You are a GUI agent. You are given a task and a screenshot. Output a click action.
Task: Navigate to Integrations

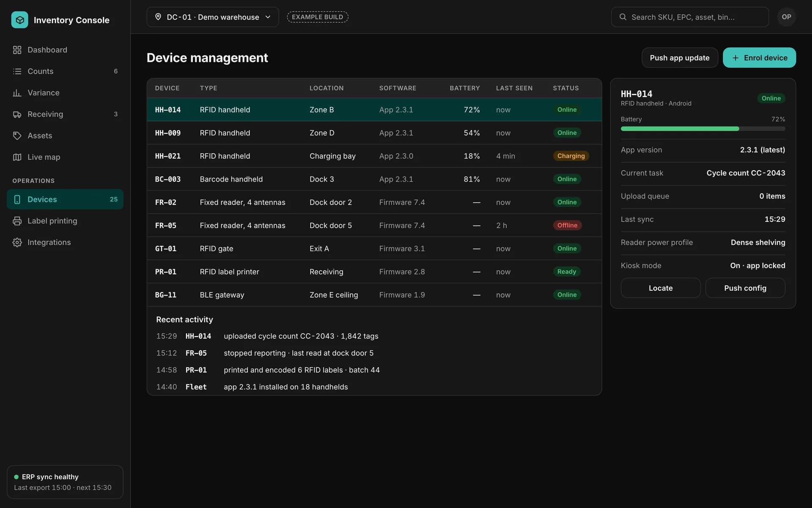tap(65, 243)
